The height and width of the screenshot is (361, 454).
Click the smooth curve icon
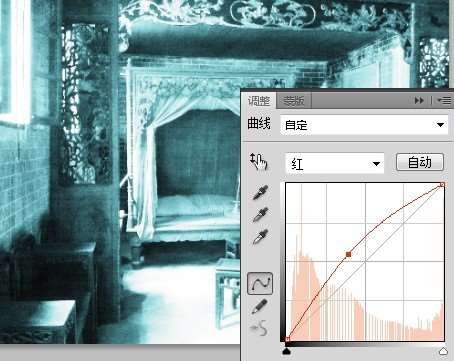[259, 328]
